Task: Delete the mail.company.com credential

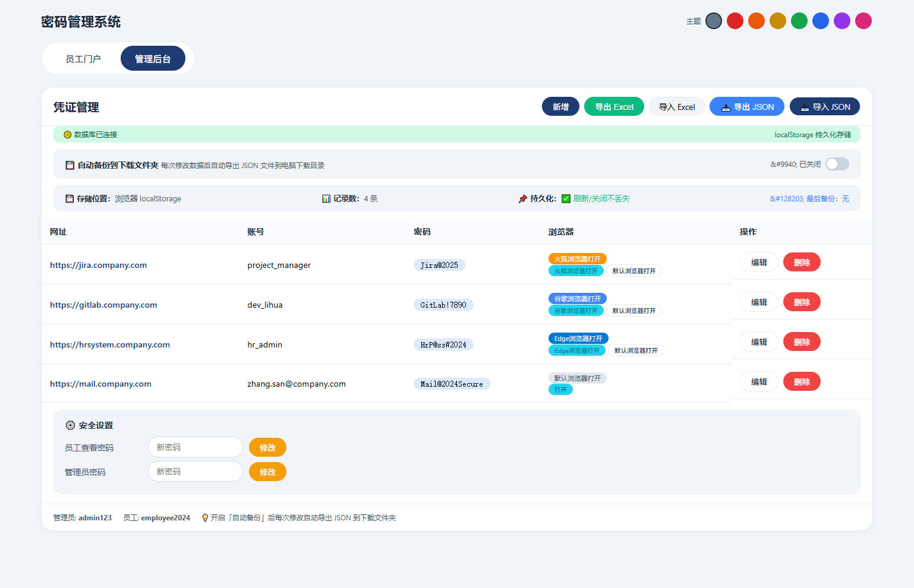Action: [802, 381]
